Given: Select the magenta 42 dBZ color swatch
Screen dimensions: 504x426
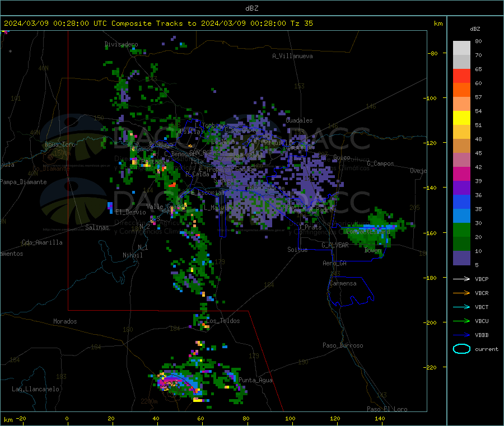Looking at the screenshot, I should (461, 174).
